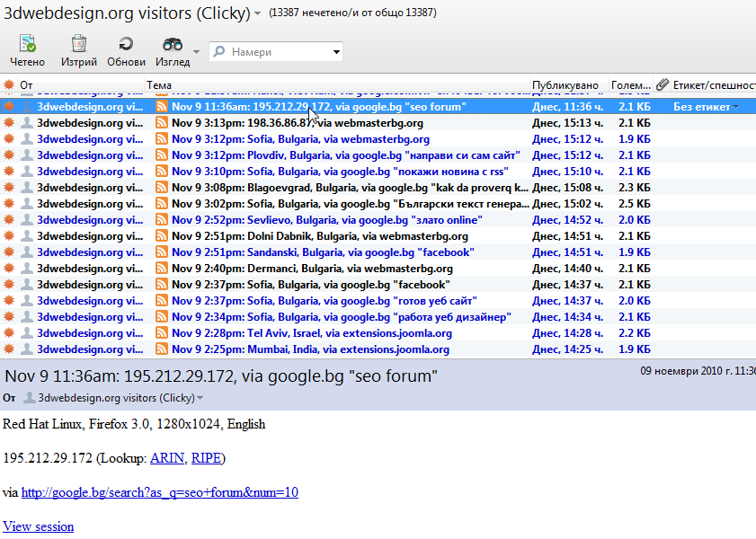Open the Изглед dropdown arrow
756x539 pixels.
[196, 51]
